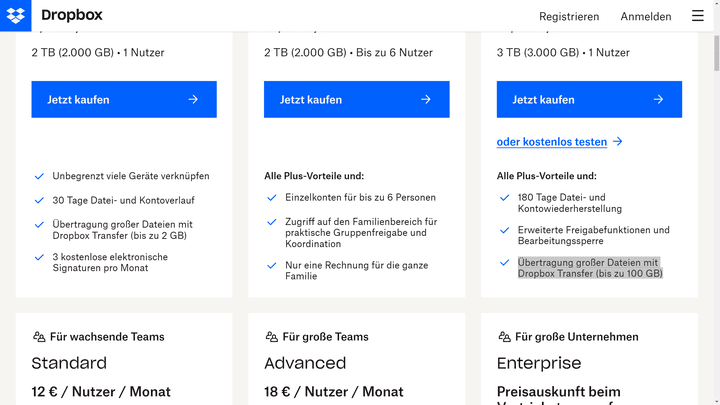Click the Für große Teams label
Image resolution: width=720 pixels, height=405 pixels.
[x=326, y=337]
